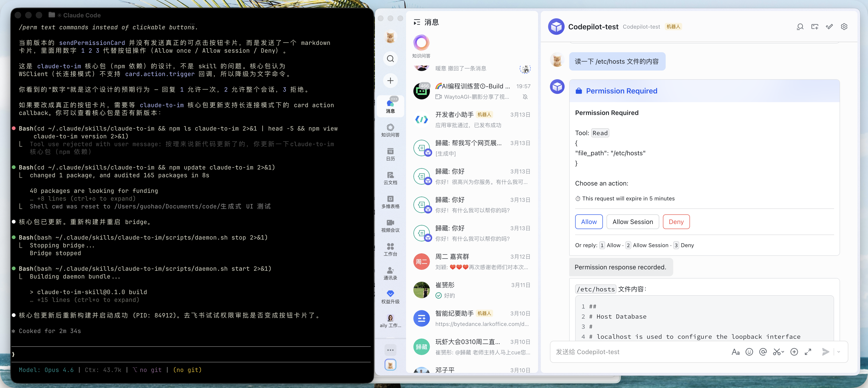Screen dimensions: 868x388
Task: Expand send options dropdown arrow beside send
Action: [x=839, y=352]
